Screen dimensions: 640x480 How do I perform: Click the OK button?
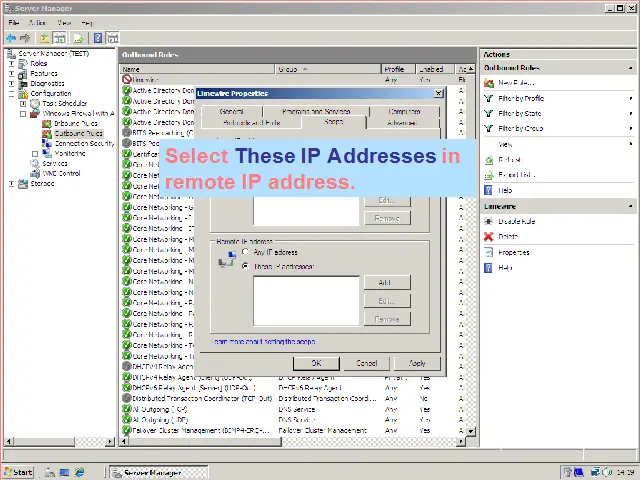click(x=316, y=363)
